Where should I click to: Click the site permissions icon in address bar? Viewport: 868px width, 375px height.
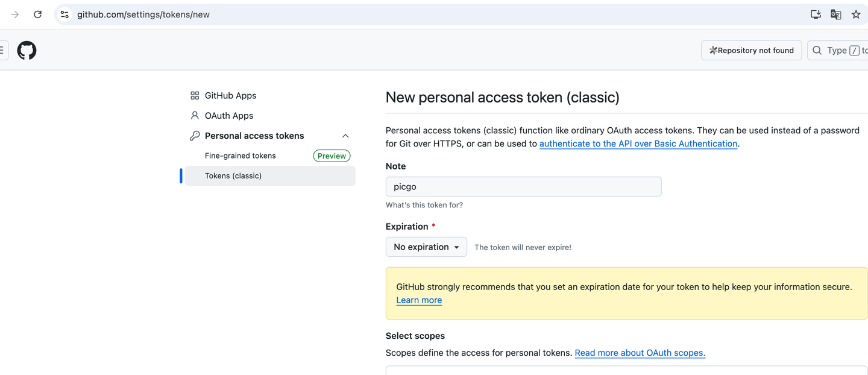(64, 14)
